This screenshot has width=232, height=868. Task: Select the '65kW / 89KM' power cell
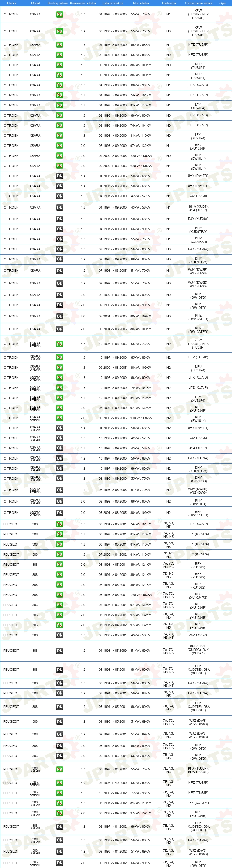tap(141, 783)
